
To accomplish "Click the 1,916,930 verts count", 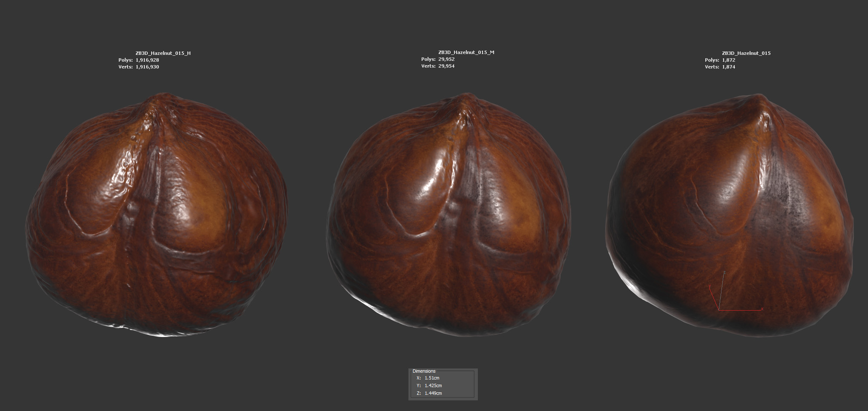I will [x=147, y=67].
